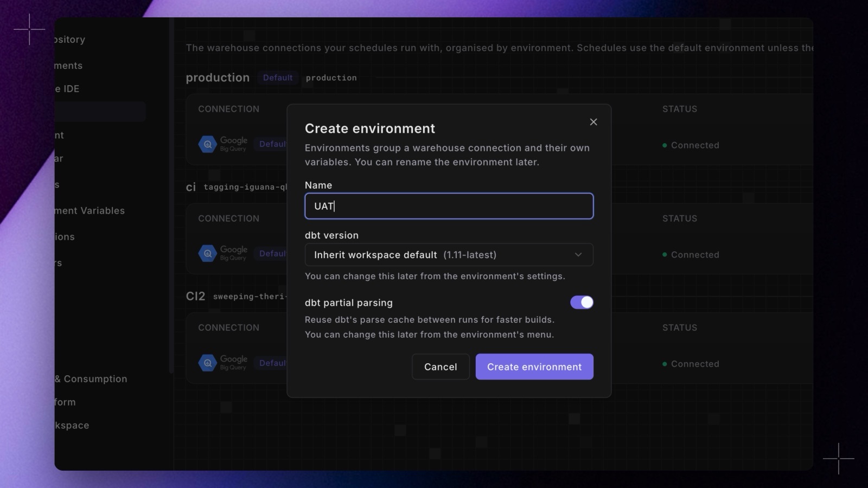Image resolution: width=868 pixels, height=488 pixels.
Task: Click the Name field label
Action: click(318, 185)
